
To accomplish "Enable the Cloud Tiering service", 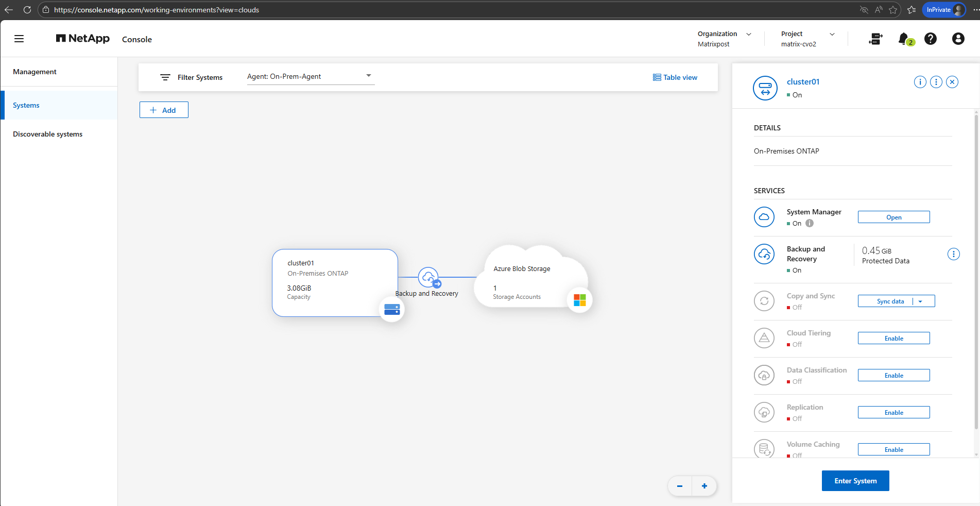I will click(893, 338).
